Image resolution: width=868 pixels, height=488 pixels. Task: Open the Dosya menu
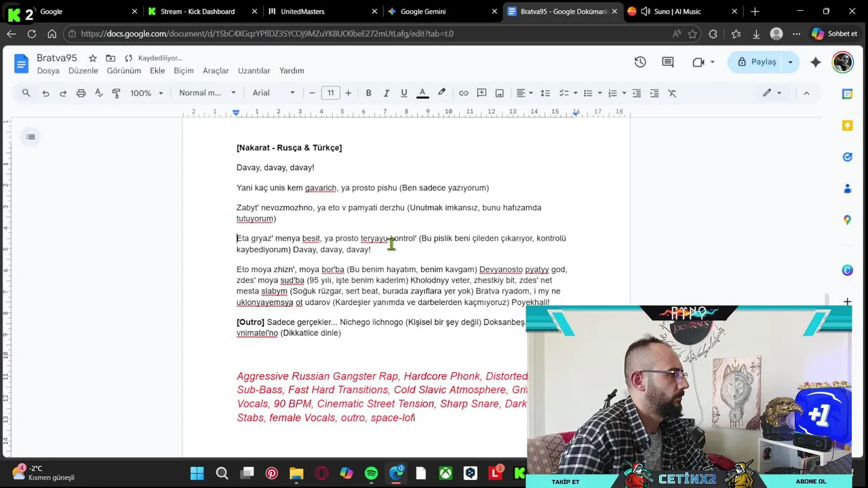pos(48,70)
